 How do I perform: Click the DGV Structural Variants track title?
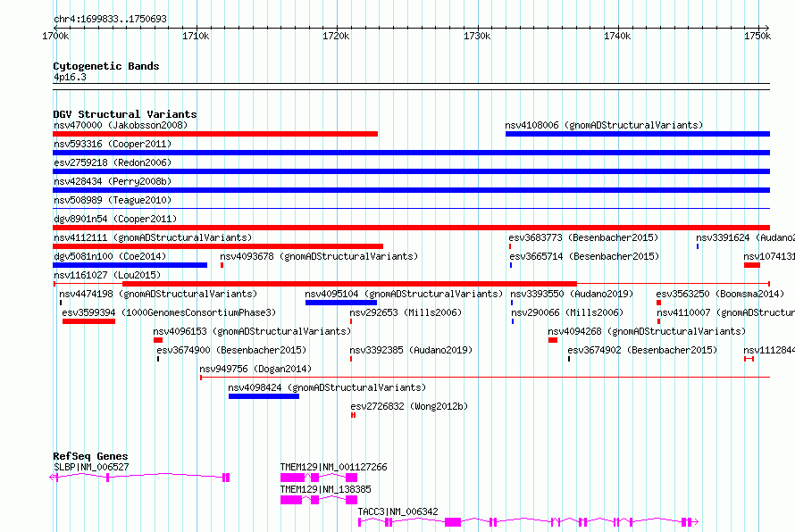coord(125,114)
